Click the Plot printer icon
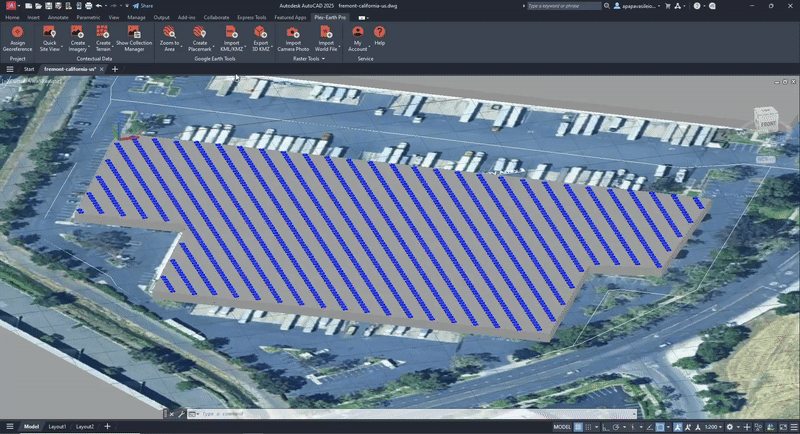Screen dimensions: 800x434 [89, 6]
